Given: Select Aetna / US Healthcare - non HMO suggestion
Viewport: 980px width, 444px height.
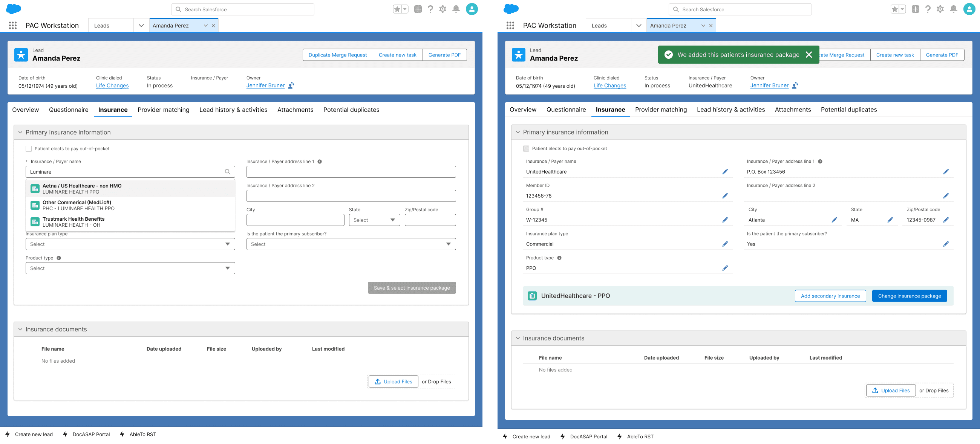Looking at the screenshot, I should point(130,189).
